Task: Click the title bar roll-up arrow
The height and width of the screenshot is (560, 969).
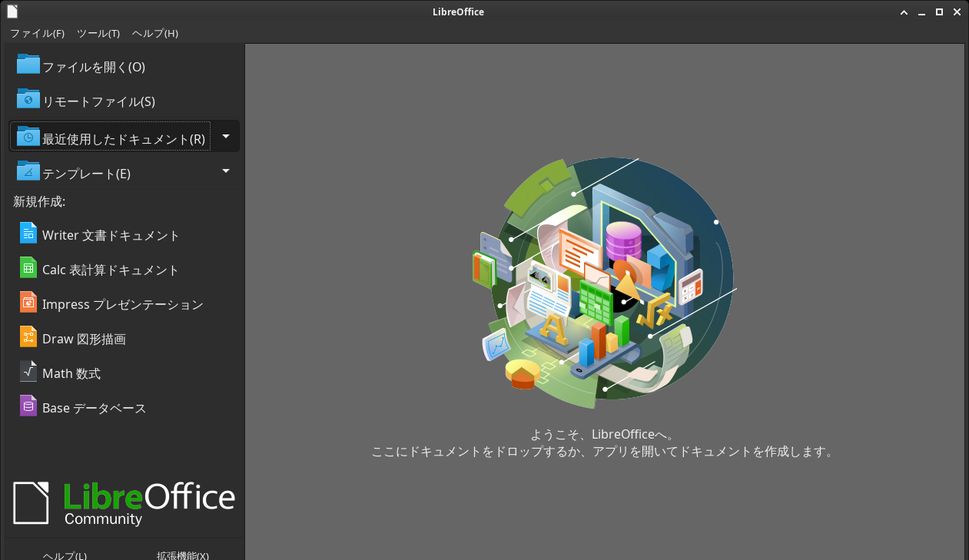Action: tap(904, 12)
